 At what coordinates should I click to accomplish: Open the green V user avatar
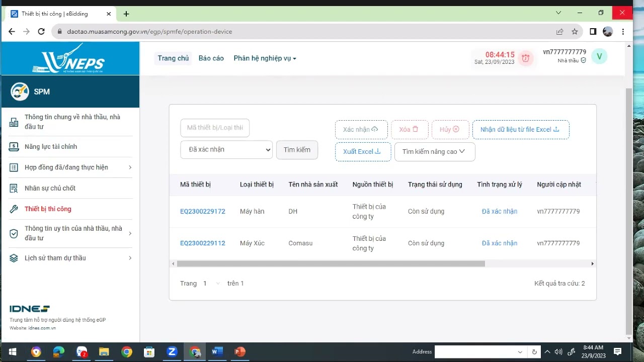pos(599,57)
